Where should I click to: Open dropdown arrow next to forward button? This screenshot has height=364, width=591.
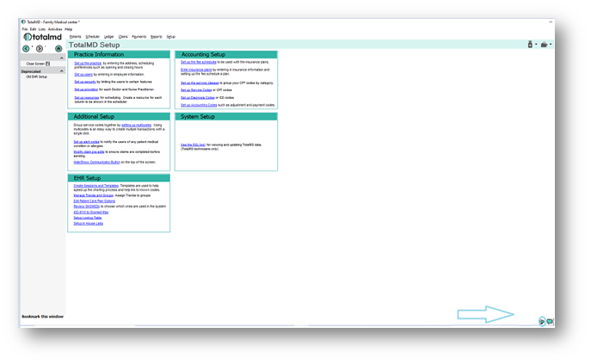pyautogui.click(x=46, y=47)
